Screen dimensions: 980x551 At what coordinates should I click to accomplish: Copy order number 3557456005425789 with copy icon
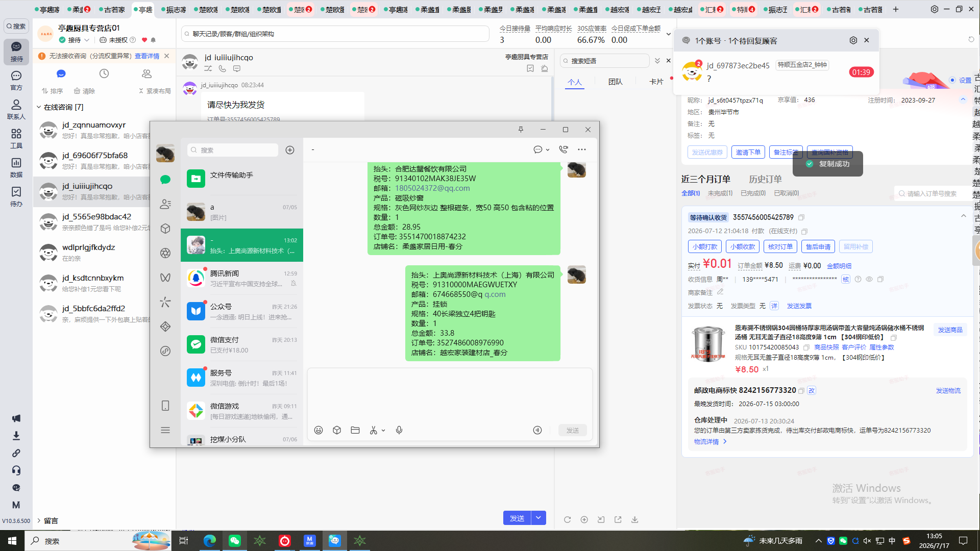click(801, 217)
